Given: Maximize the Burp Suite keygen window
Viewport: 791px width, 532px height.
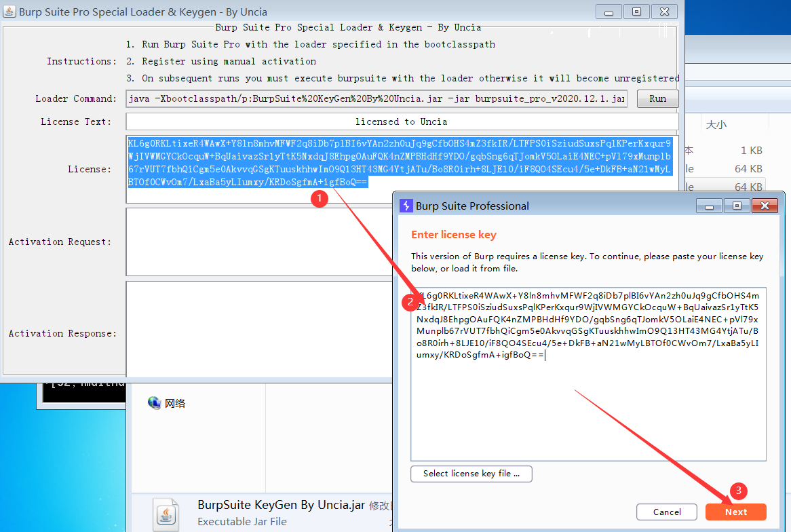Looking at the screenshot, I should (x=636, y=12).
